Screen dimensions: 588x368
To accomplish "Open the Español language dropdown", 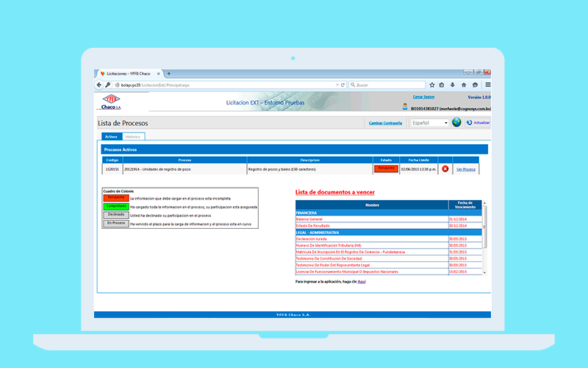I will 429,123.
